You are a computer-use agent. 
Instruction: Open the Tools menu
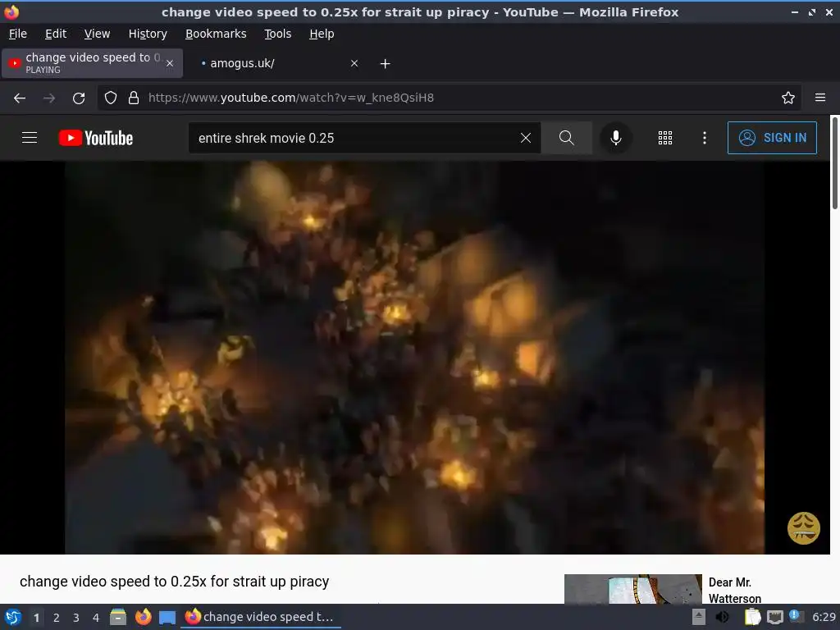point(277,34)
